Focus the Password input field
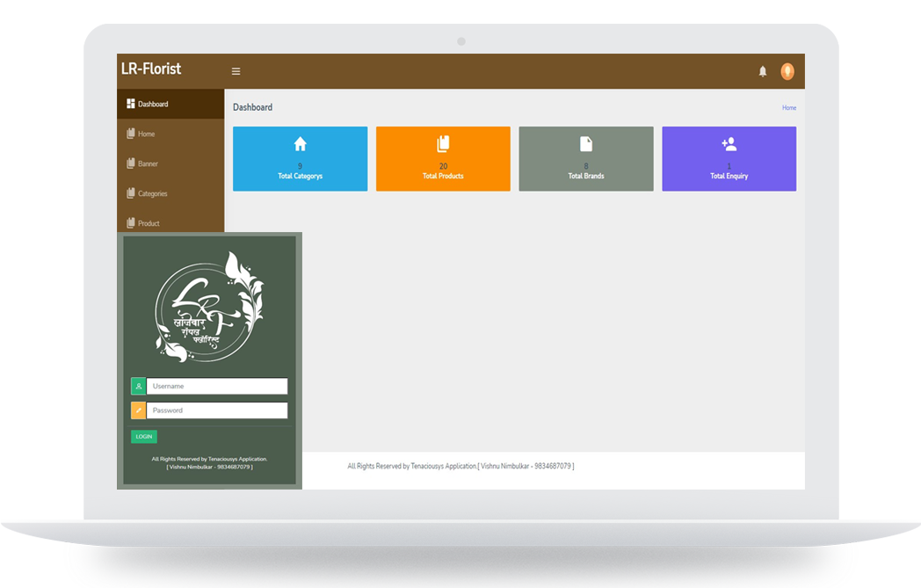921x588 pixels. click(x=216, y=410)
